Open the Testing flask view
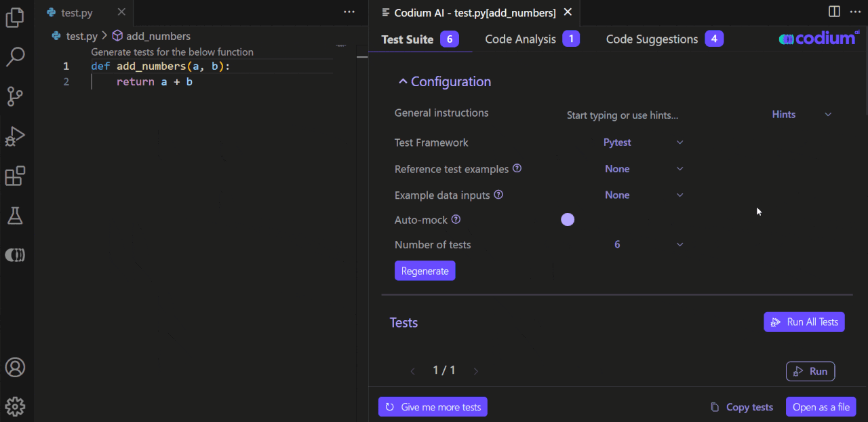 [x=15, y=216]
